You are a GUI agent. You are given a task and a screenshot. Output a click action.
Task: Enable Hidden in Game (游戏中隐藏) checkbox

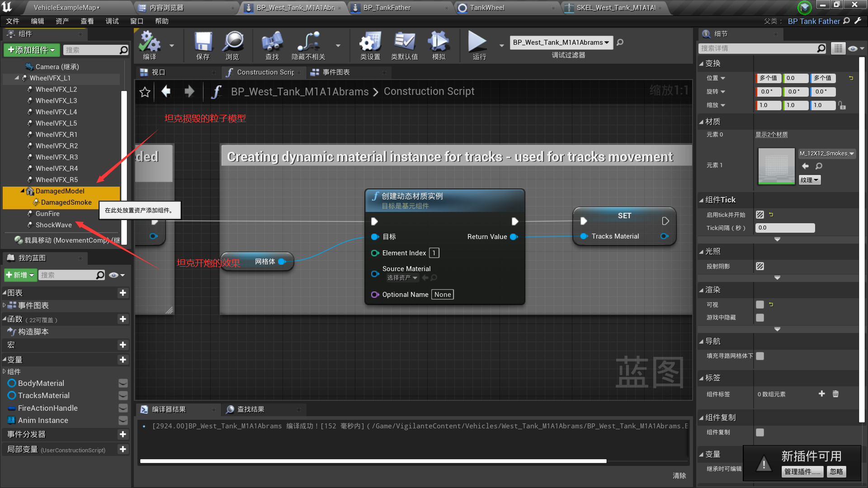[x=760, y=318]
